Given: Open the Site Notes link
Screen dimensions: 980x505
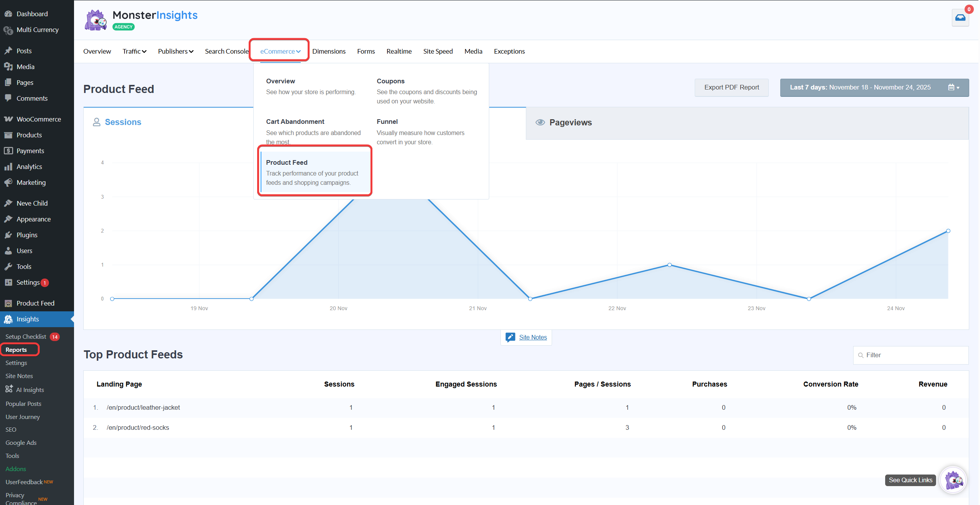Looking at the screenshot, I should 532,337.
